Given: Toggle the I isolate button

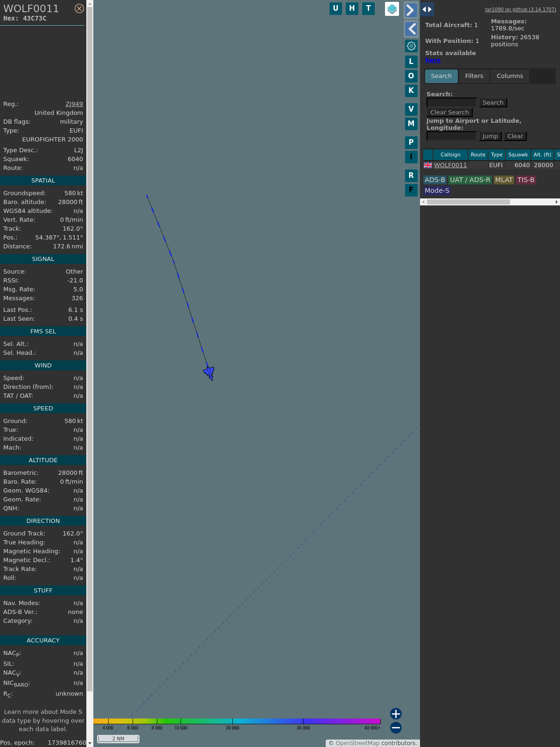Looking at the screenshot, I should 411,156.
